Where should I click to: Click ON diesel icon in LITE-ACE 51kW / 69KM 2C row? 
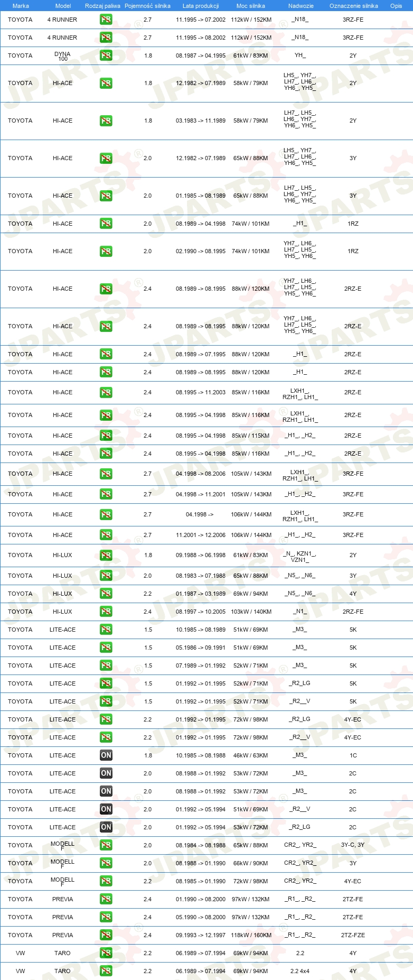point(106,809)
